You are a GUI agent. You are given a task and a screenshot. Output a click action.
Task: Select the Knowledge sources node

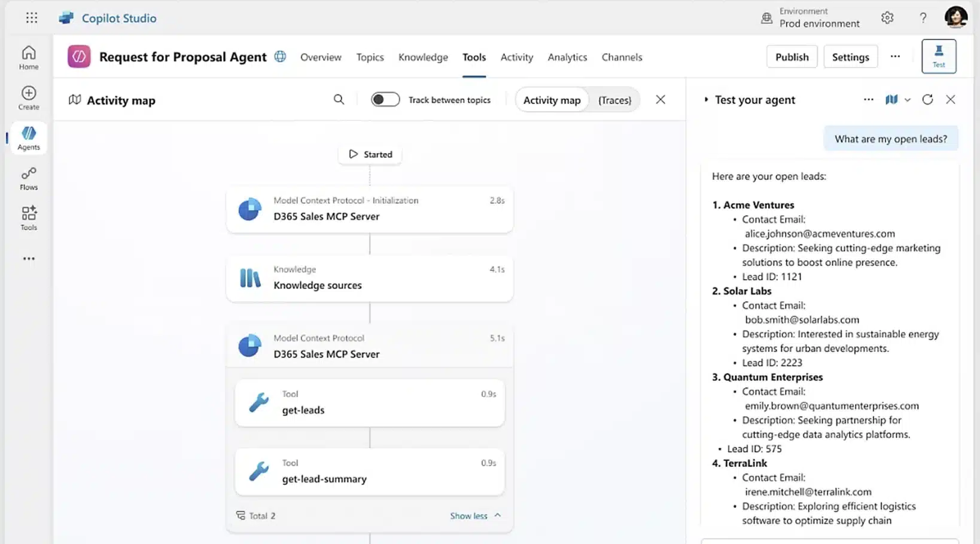(x=370, y=278)
